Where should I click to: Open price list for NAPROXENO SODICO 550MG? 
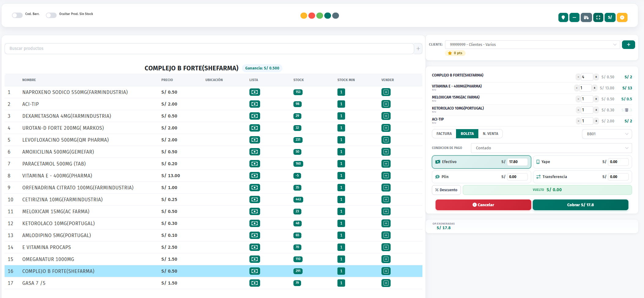(255, 92)
